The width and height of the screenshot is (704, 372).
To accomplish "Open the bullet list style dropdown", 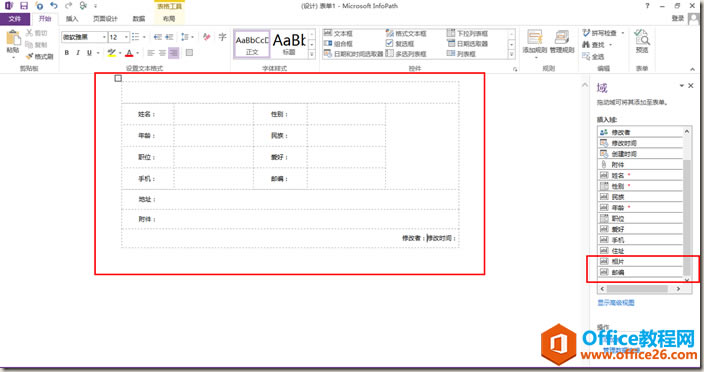I will (x=144, y=37).
